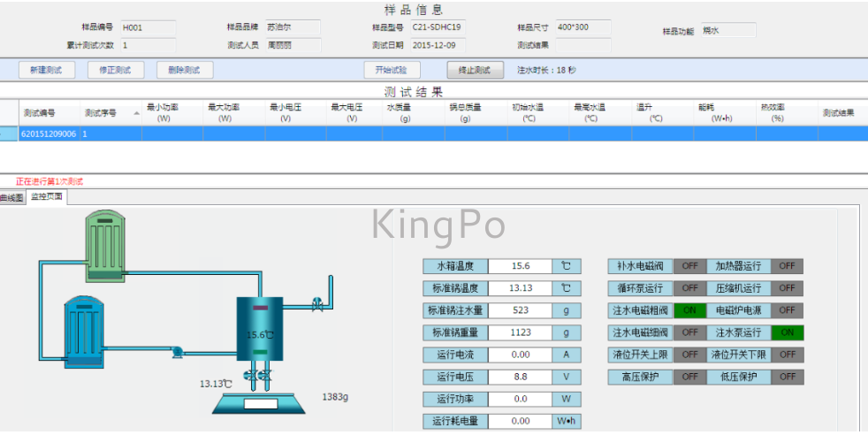Click the white display on the weighing scale
Image resolution: width=868 pixels, height=435 pixels.
[260, 403]
